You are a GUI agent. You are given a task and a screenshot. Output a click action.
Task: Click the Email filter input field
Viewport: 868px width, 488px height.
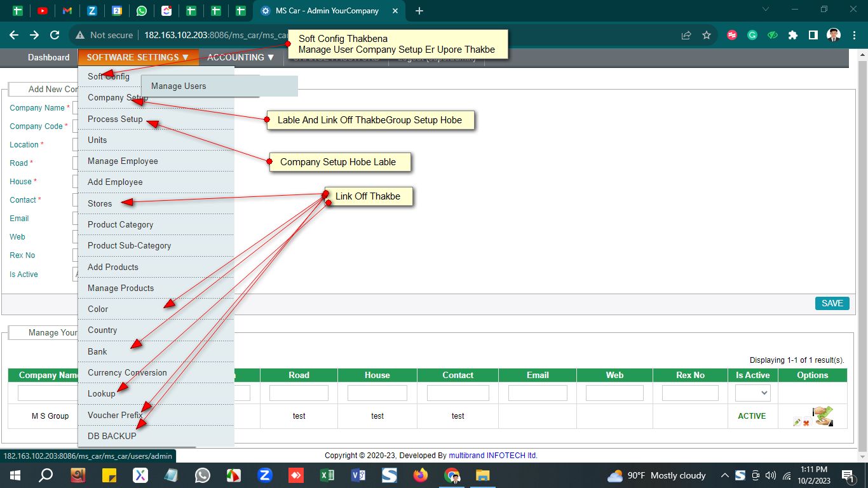538,393
